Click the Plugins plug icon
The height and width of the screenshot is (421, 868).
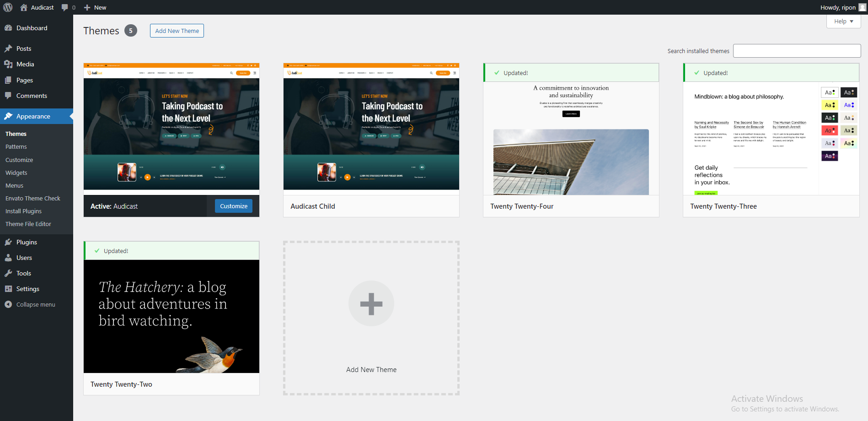pyautogui.click(x=8, y=242)
